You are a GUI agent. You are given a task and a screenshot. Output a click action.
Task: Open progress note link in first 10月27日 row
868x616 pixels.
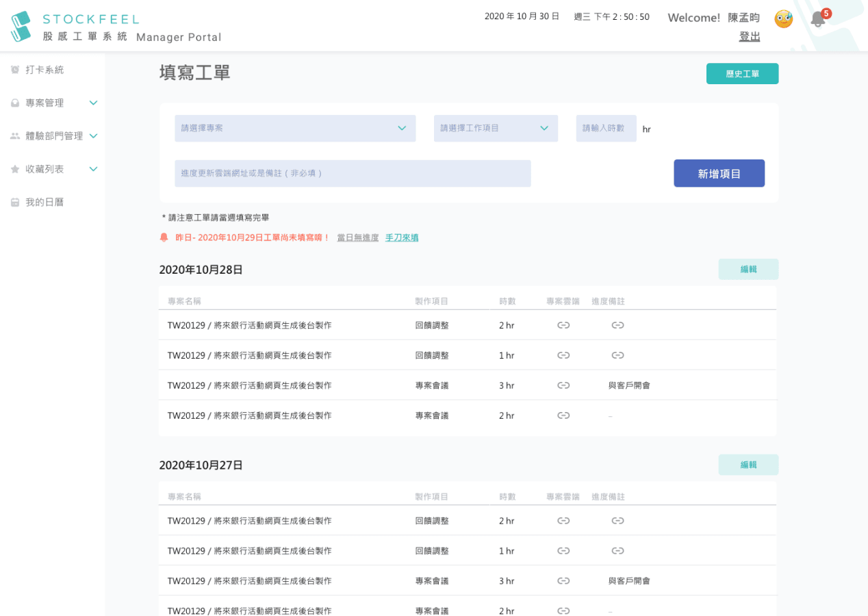pos(617,521)
